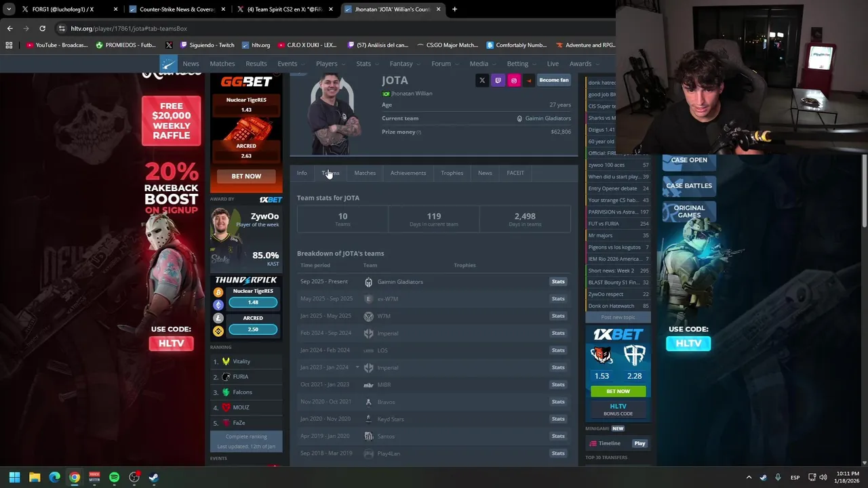Open JOTA's Instagram profile icon

[x=513, y=81]
